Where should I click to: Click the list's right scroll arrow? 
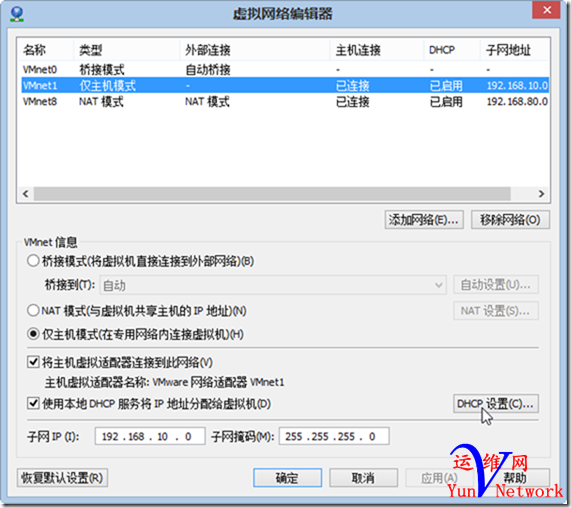click(x=542, y=194)
